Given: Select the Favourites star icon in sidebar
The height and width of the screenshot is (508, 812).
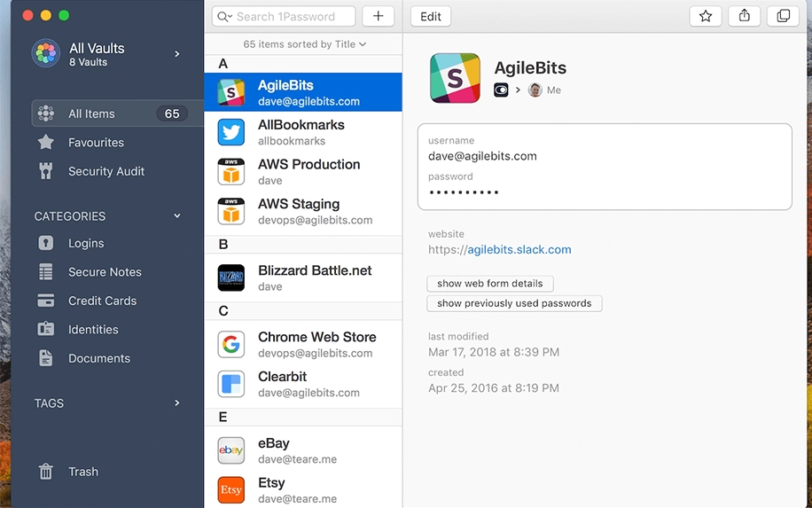Looking at the screenshot, I should [45, 142].
